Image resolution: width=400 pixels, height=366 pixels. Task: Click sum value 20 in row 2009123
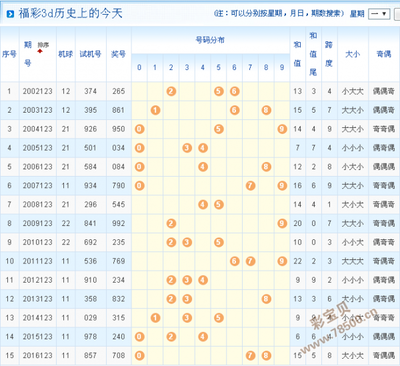tap(298, 223)
